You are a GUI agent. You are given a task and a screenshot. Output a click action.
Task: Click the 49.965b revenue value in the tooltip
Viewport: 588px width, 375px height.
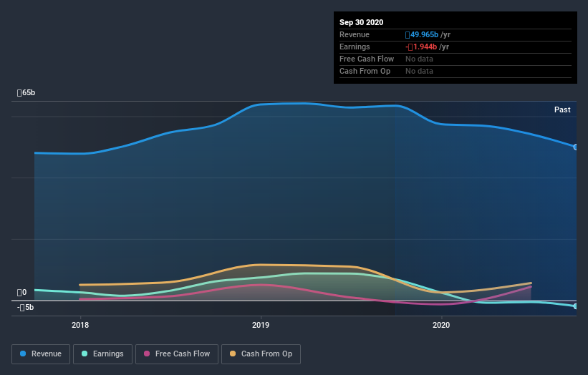coord(422,35)
